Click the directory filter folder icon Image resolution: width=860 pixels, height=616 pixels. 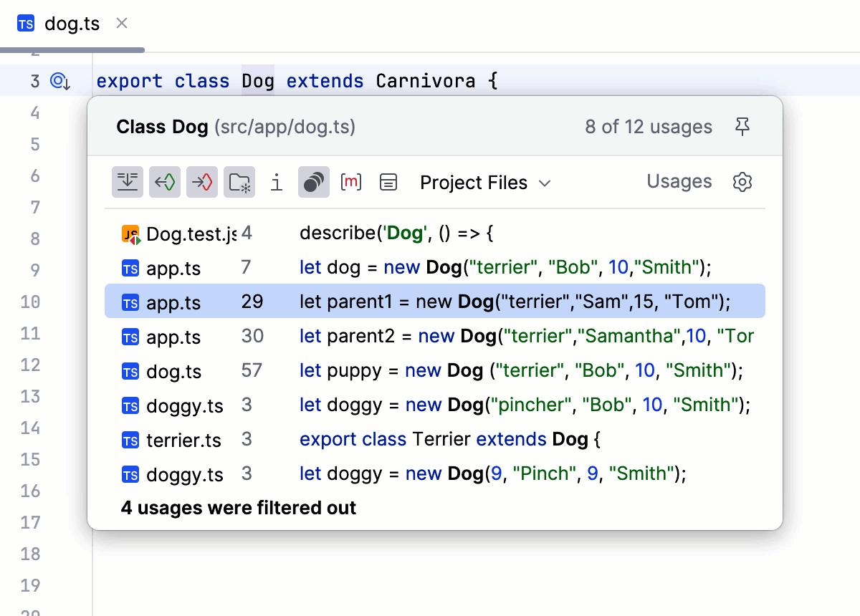coord(239,183)
